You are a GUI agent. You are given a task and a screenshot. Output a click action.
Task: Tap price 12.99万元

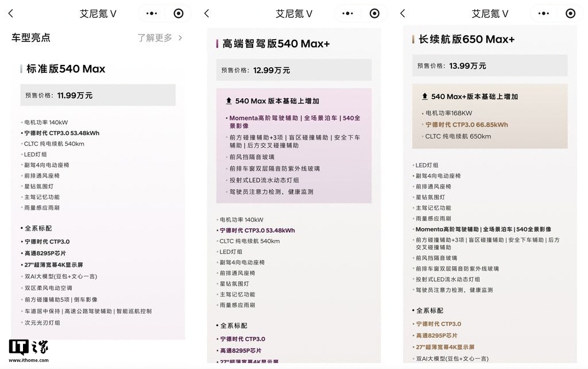click(272, 70)
